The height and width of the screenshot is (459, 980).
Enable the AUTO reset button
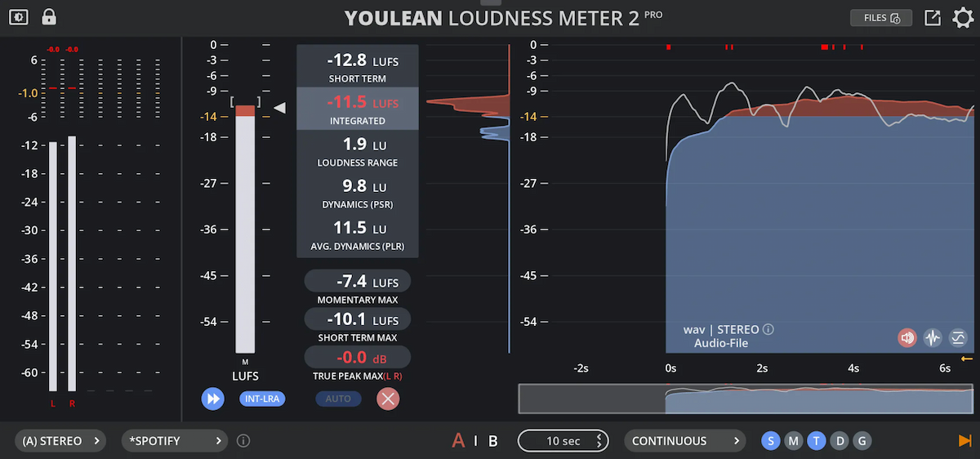(338, 399)
